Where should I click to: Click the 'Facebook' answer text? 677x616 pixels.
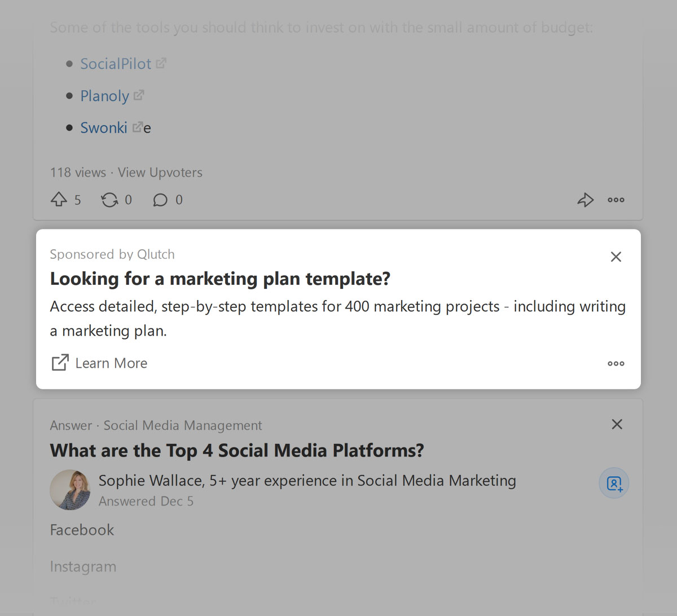point(82,530)
